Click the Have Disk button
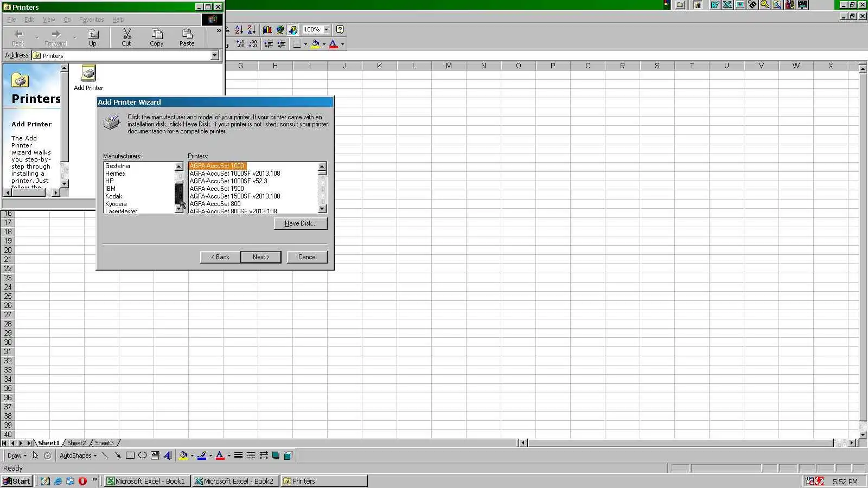Viewport: 868px width, 488px height. (301, 223)
